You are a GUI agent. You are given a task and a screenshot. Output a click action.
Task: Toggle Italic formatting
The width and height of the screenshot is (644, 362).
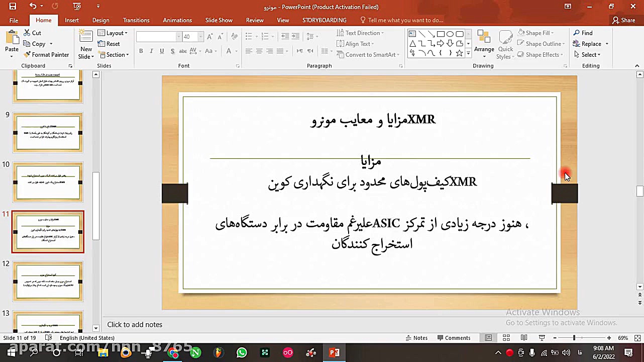click(x=151, y=51)
